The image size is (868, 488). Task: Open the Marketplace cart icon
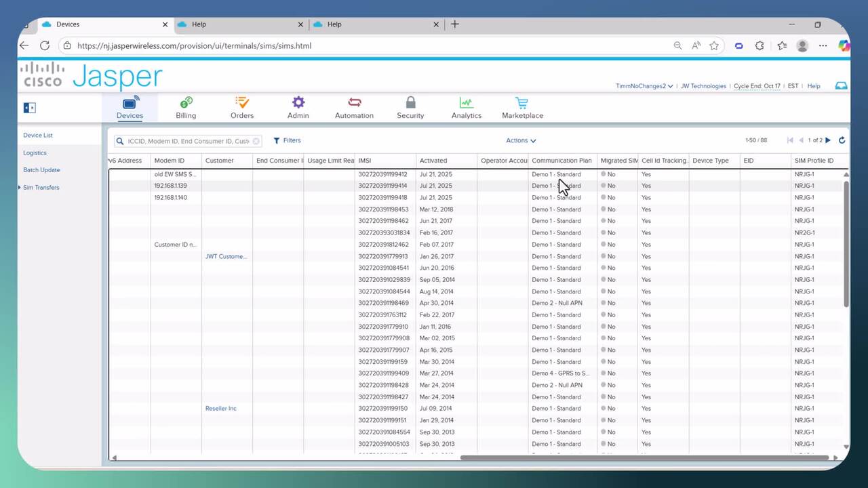click(521, 103)
